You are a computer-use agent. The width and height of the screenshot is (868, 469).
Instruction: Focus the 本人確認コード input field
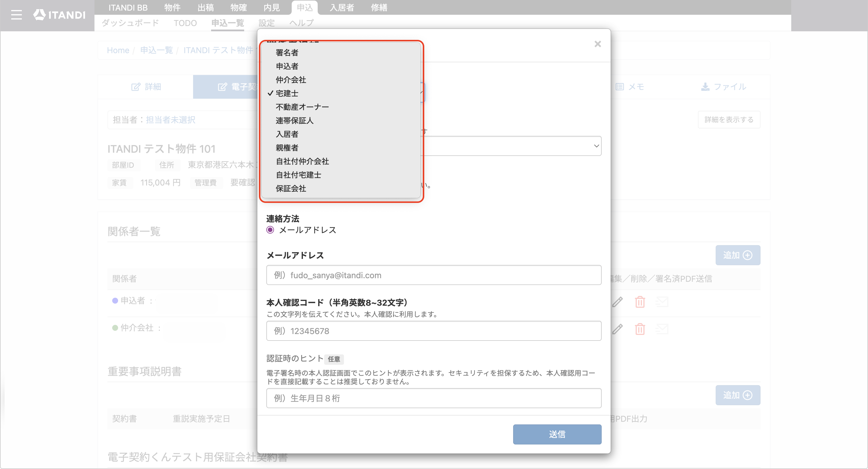click(434, 331)
